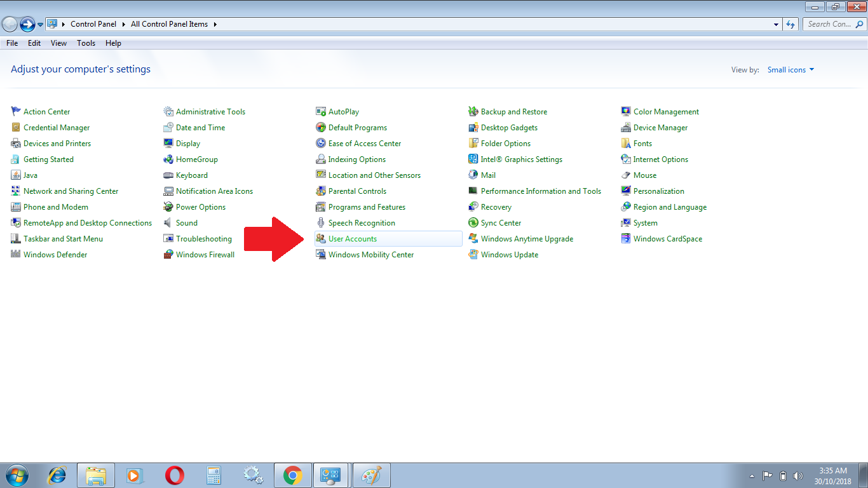Screen dimensions: 868x488
Task: Open Windows Media Player on taskbar
Action: point(135,475)
